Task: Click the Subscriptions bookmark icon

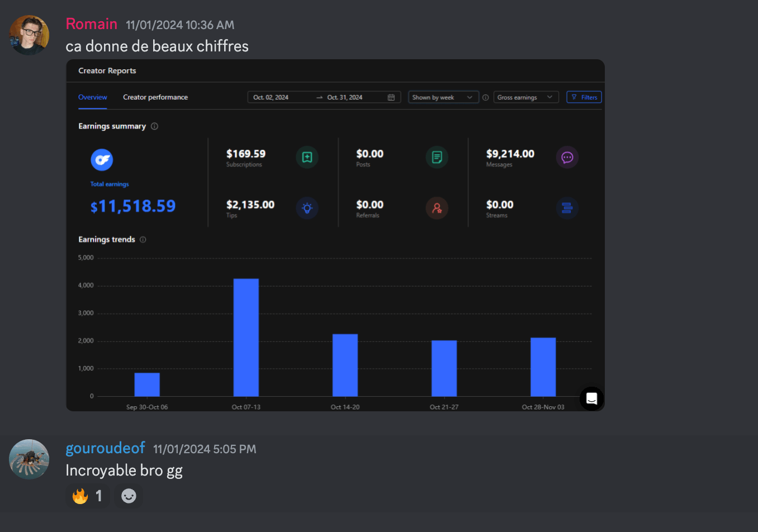Action: pos(307,157)
